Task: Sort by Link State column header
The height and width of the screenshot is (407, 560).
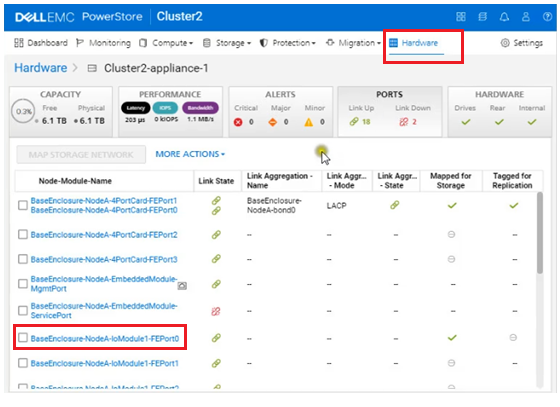Action: point(216,181)
